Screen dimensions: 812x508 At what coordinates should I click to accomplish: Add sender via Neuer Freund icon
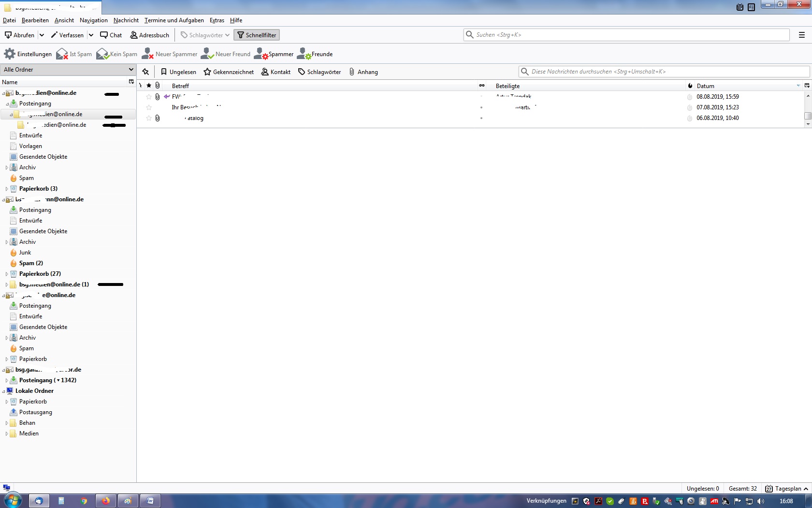208,54
